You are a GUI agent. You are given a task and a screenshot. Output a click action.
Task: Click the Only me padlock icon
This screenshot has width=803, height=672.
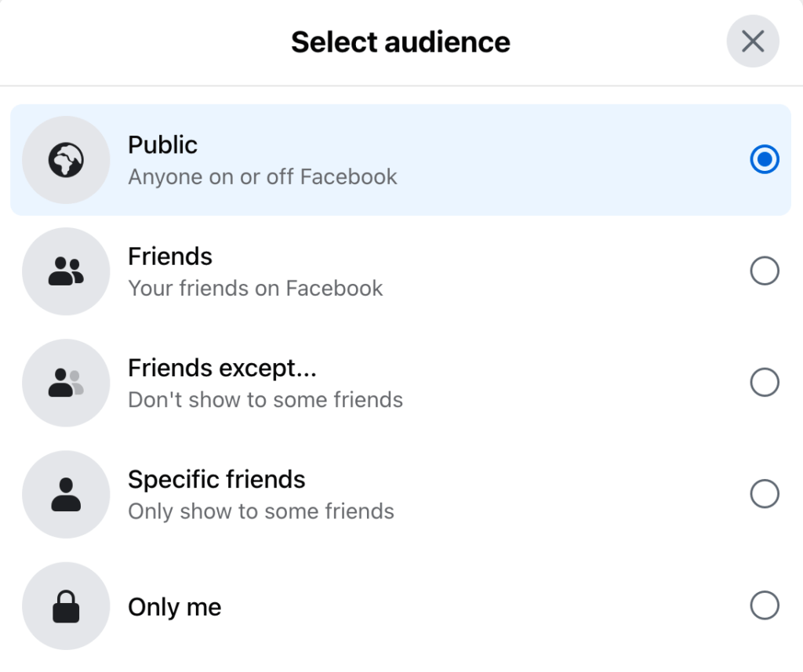click(x=66, y=606)
